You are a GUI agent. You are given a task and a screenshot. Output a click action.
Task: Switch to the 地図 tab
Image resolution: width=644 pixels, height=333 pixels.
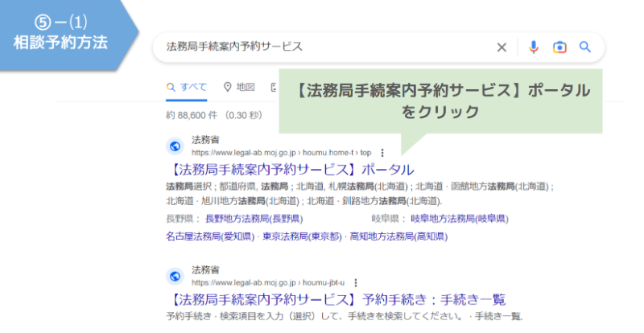click(239, 87)
